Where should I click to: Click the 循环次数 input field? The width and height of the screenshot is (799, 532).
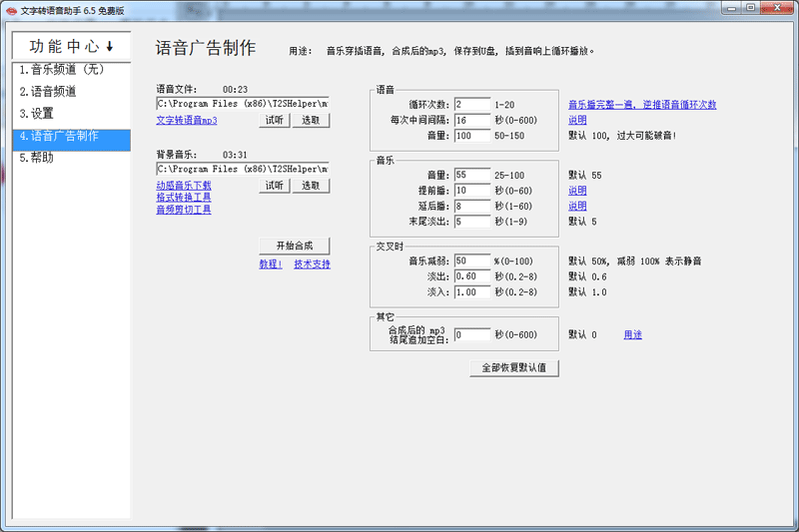[472, 105]
